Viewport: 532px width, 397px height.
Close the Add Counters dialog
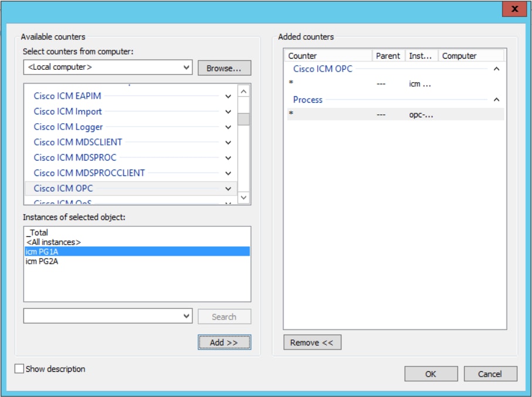pyautogui.click(x=514, y=9)
